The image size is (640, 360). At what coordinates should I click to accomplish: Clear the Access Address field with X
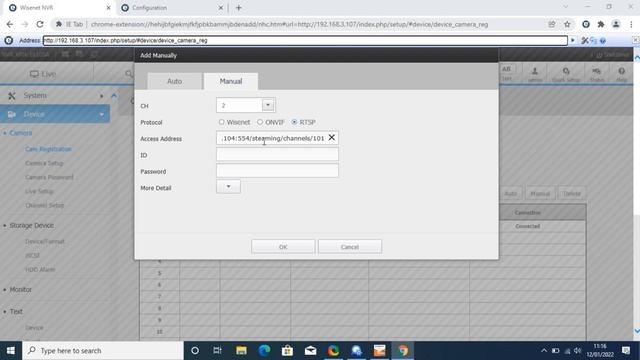point(331,138)
